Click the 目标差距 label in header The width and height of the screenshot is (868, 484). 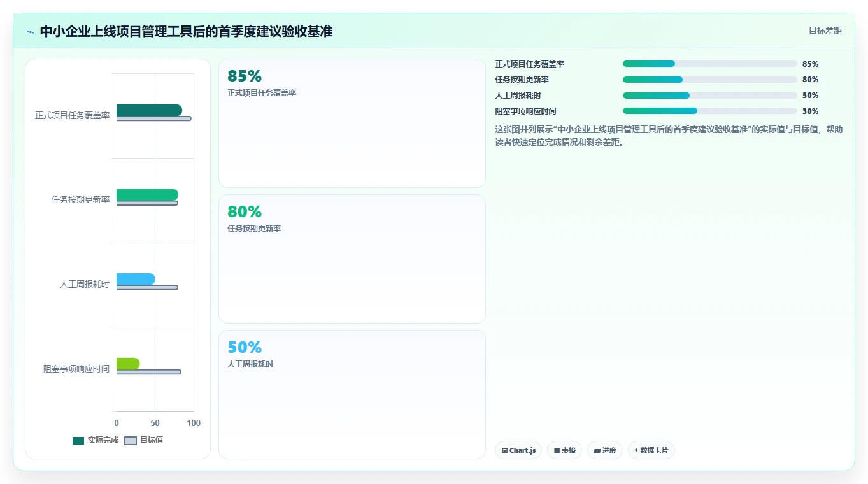pos(825,31)
